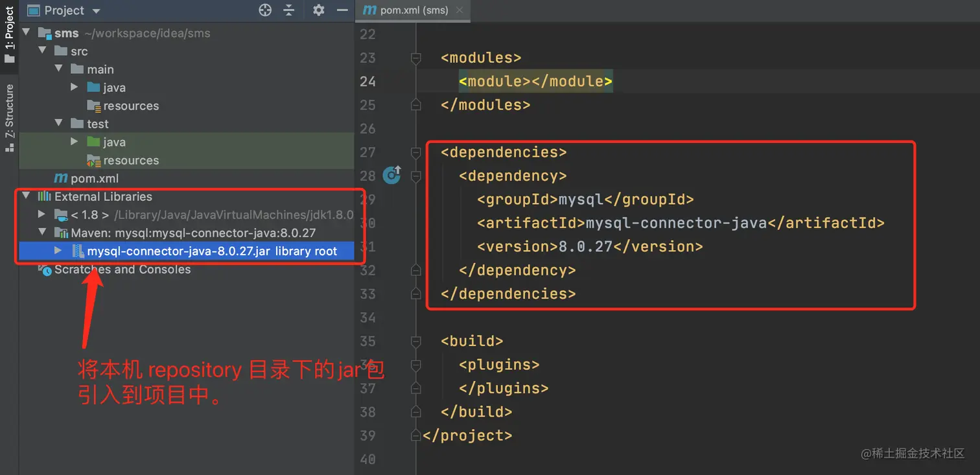Click line number 34 in gutter
The width and height of the screenshot is (980, 475).
click(367, 318)
